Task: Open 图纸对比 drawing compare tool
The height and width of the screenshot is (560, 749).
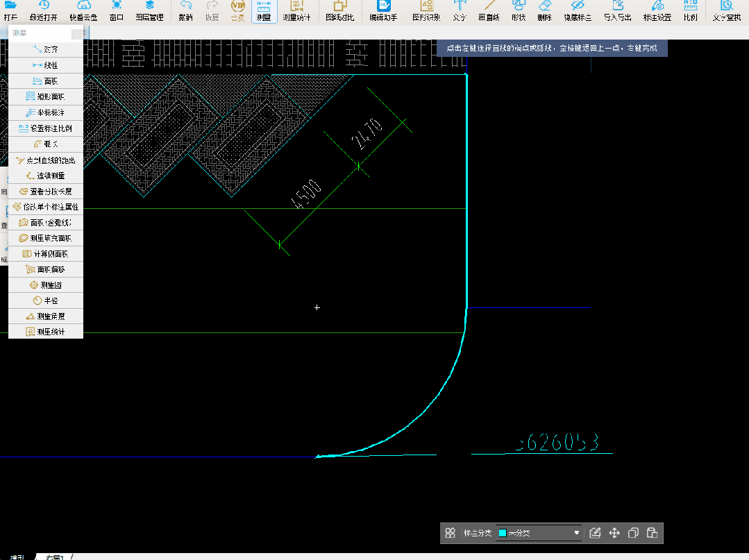Action: click(x=340, y=10)
